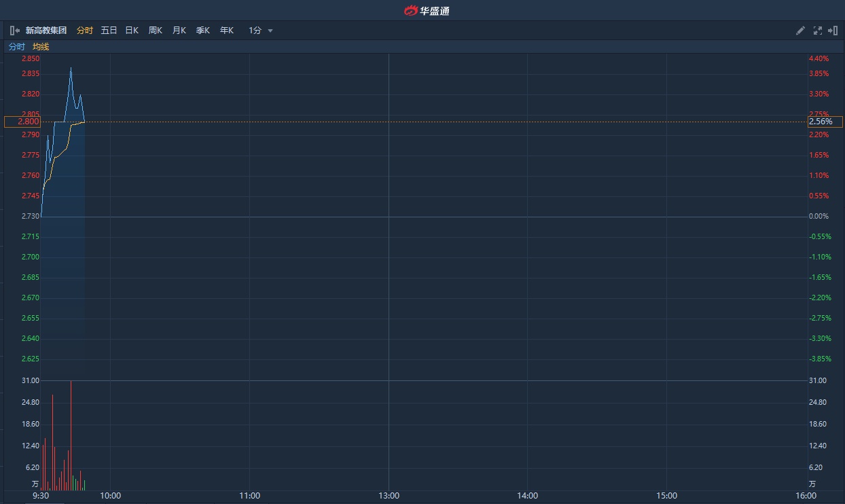The height and width of the screenshot is (504, 845).
Task: Click the 15:00 time axis label
Action: click(x=667, y=496)
